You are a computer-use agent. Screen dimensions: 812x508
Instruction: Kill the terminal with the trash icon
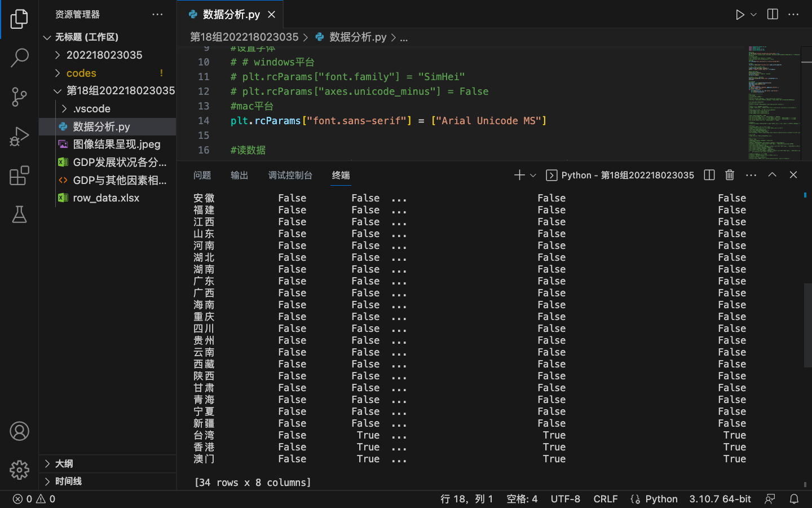click(729, 175)
